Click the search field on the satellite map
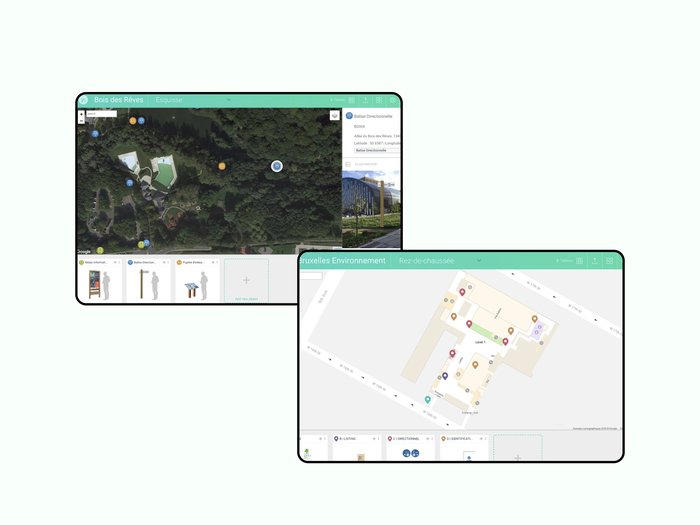700x525 pixels. point(102,113)
